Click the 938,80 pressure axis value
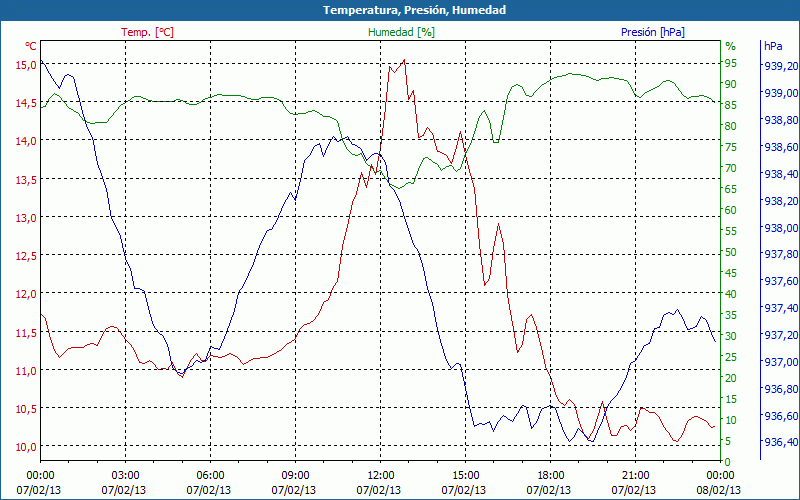The image size is (800, 500). [781, 120]
